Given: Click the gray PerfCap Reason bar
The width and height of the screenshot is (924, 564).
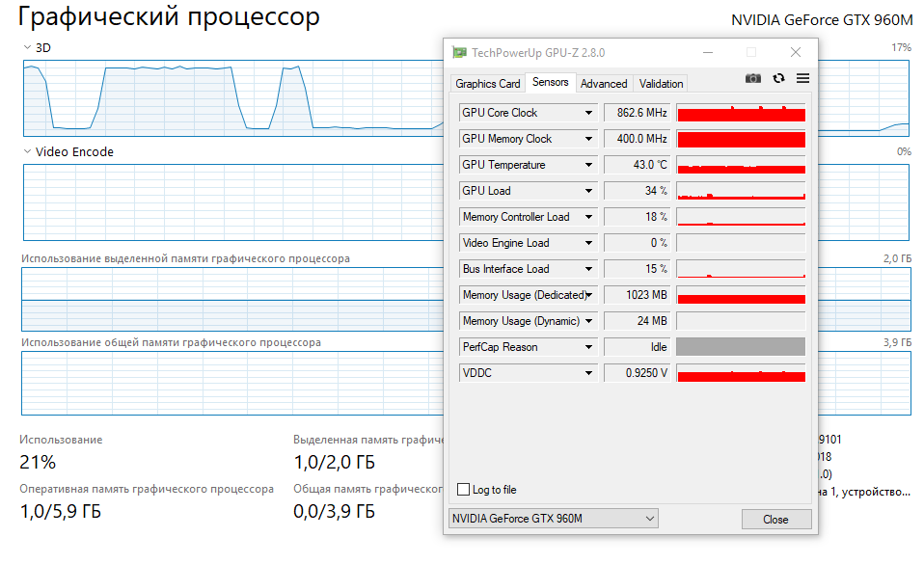Looking at the screenshot, I should (741, 347).
